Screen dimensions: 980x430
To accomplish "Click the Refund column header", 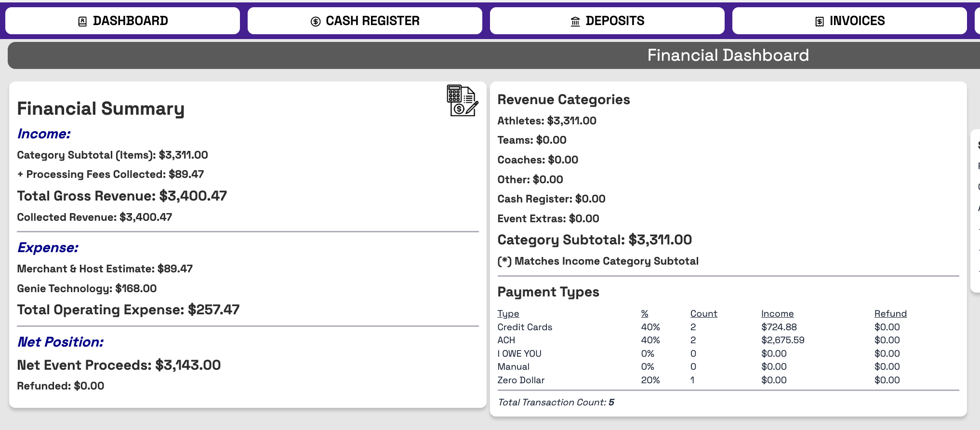I will point(890,314).
